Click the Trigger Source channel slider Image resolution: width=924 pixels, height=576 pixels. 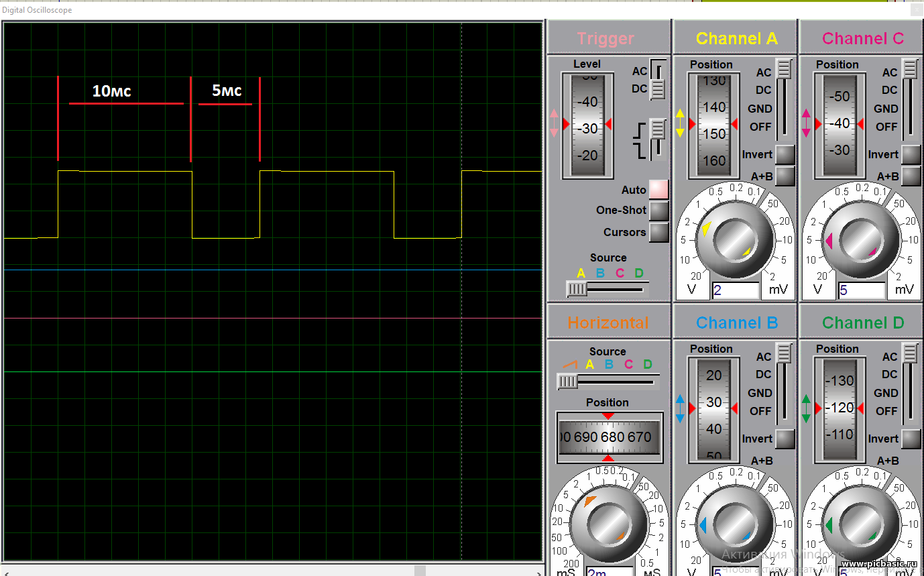[x=608, y=289]
